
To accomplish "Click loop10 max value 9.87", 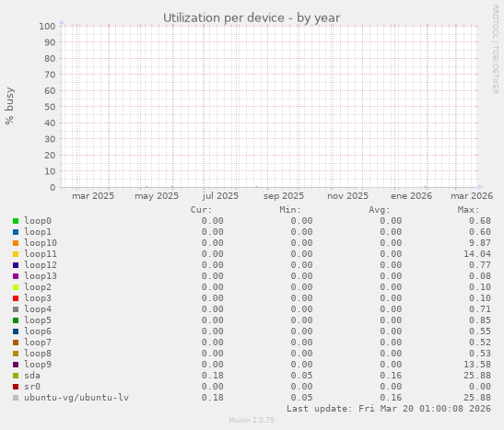I will point(480,243).
